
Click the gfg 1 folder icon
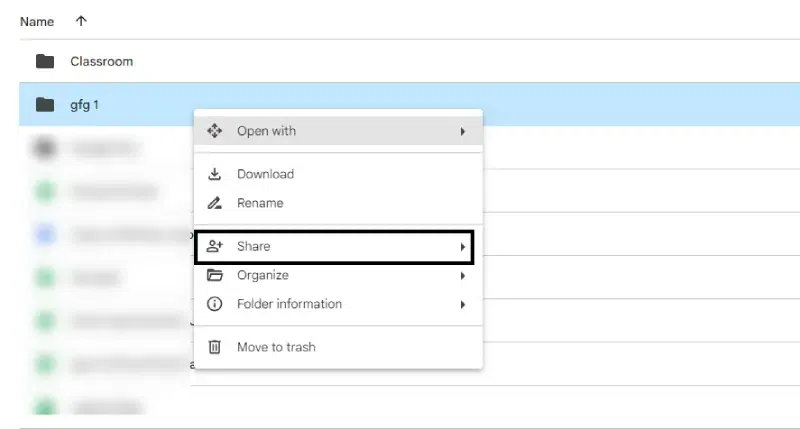point(44,104)
